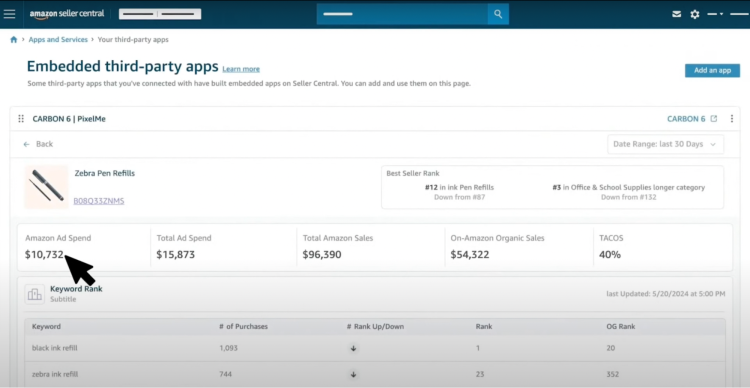Click the 'Your third-party apps' breadcrumb text
This screenshot has width=750, height=388.
[133, 40]
